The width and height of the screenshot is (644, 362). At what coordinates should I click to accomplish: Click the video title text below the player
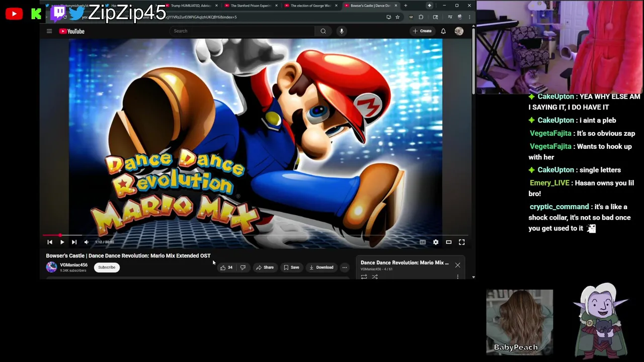(128, 256)
